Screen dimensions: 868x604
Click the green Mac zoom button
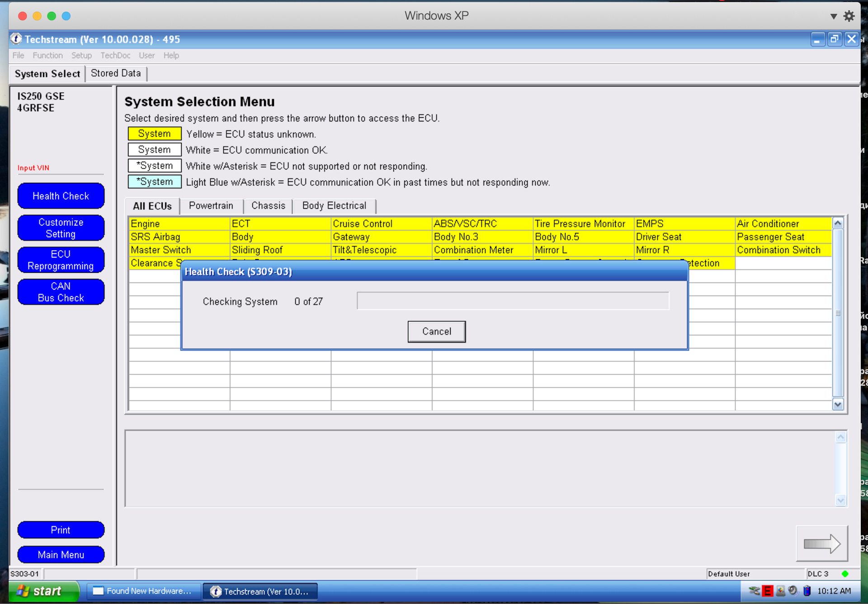pyautogui.click(x=52, y=16)
